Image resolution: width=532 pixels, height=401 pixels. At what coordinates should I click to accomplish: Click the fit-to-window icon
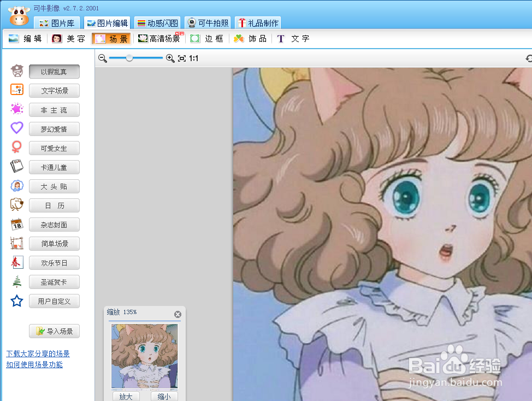(182, 58)
